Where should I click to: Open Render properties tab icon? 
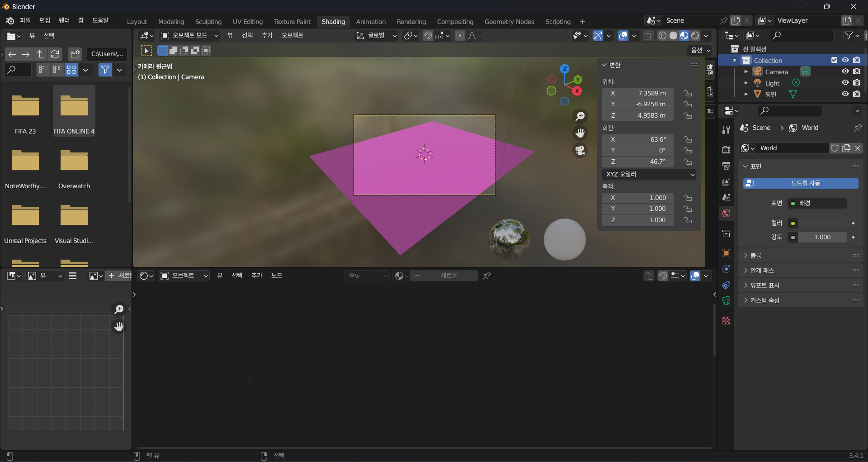[x=726, y=149]
